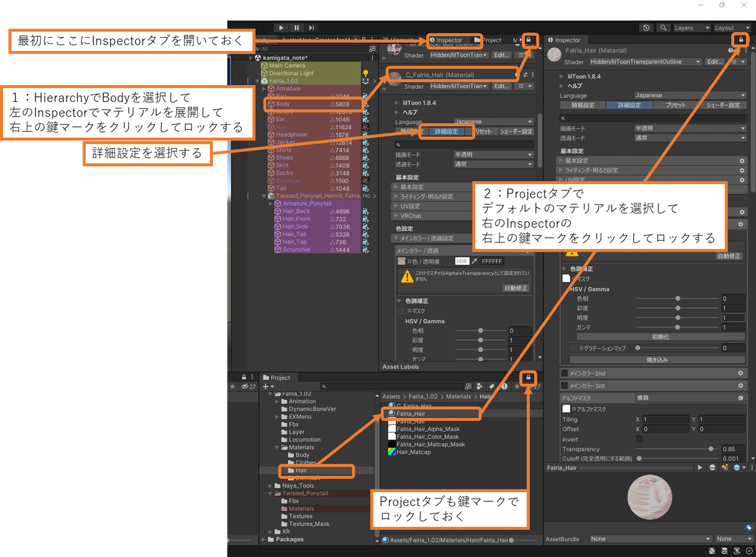
Task: Select Falria_Hair_Alpha_Mask asset
Action: (x=427, y=428)
